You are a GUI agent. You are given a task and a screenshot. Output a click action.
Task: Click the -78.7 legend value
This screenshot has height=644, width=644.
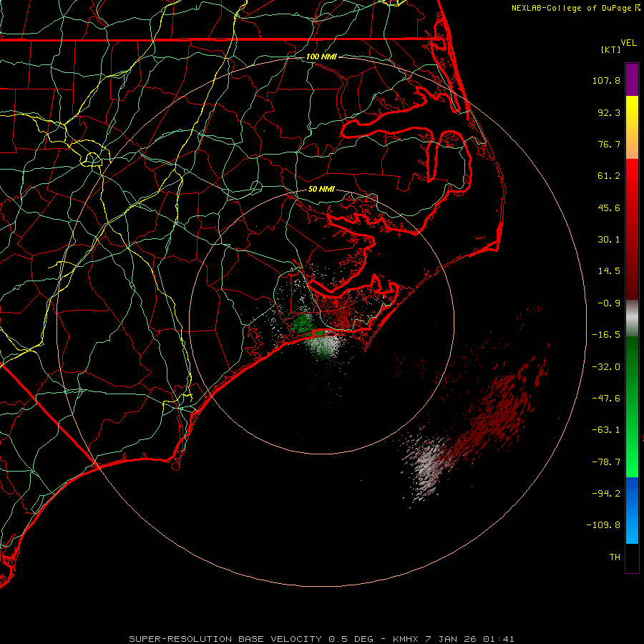pos(606,462)
